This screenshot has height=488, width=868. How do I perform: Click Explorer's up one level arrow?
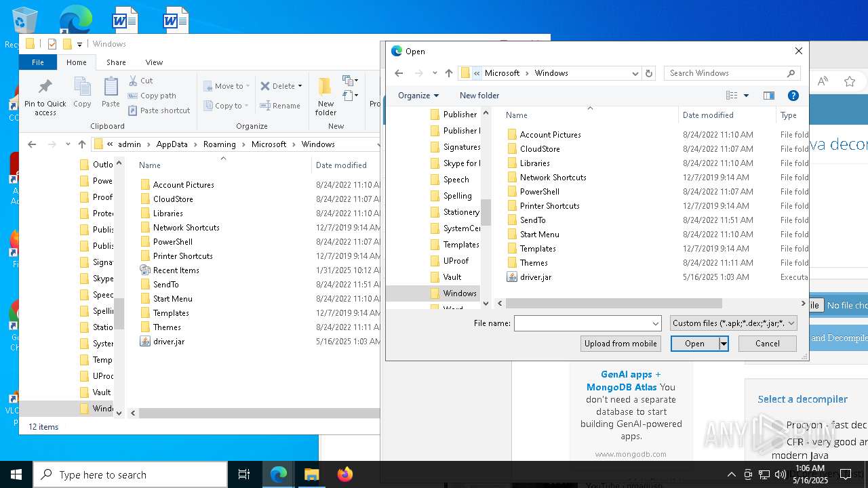point(82,144)
